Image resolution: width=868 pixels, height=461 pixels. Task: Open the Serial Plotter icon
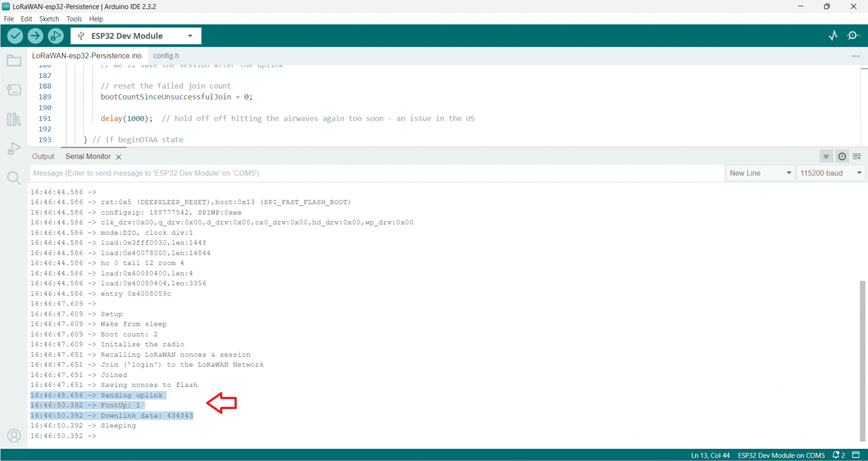[x=833, y=35]
